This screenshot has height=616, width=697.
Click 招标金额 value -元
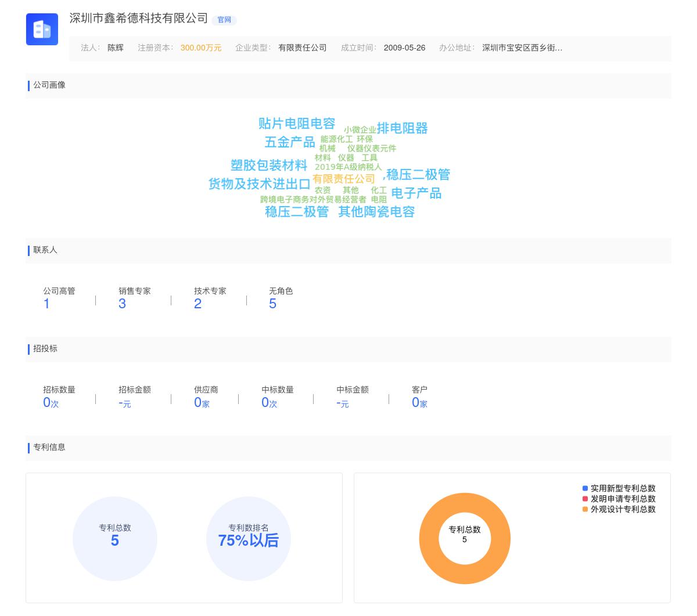(x=124, y=403)
